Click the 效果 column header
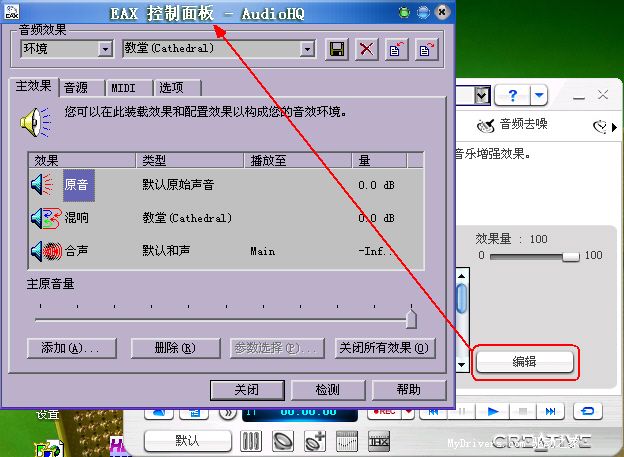This screenshot has width=624, height=457. 82,160
